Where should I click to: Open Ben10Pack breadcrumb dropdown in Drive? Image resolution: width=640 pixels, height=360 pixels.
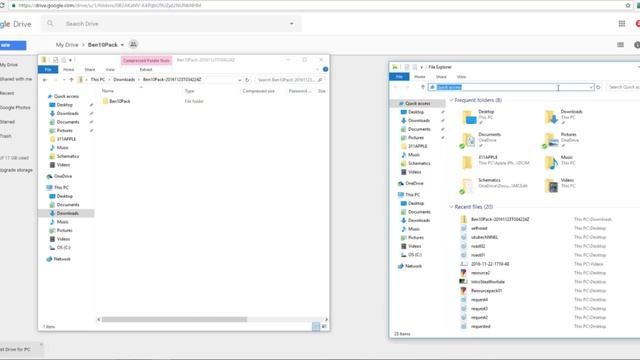[122, 45]
